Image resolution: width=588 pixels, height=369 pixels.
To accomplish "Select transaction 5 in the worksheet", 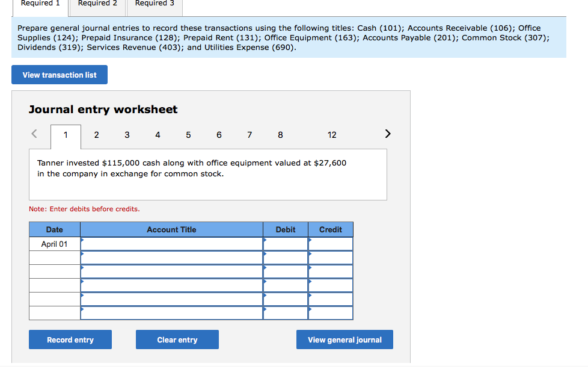I will coord(188,135).
